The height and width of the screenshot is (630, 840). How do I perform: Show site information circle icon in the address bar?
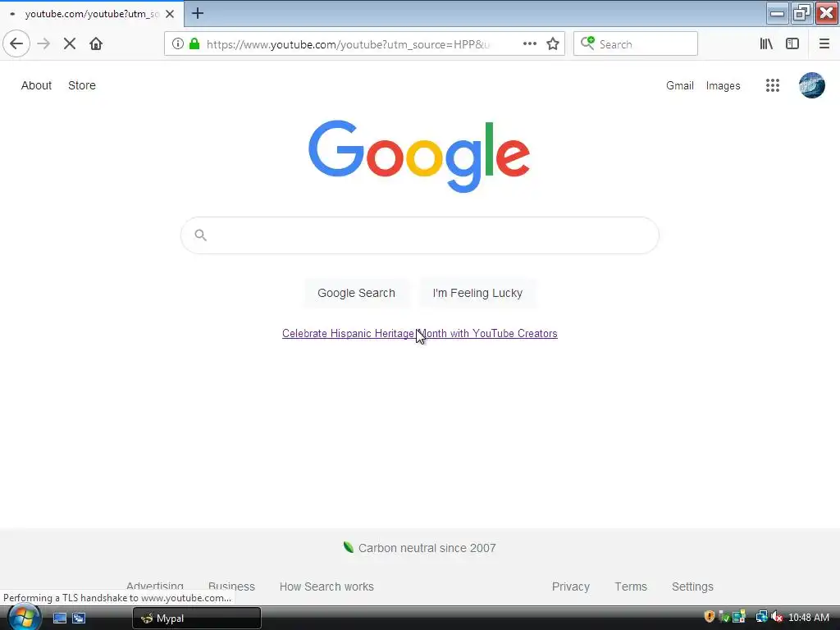tap(178, 43)
